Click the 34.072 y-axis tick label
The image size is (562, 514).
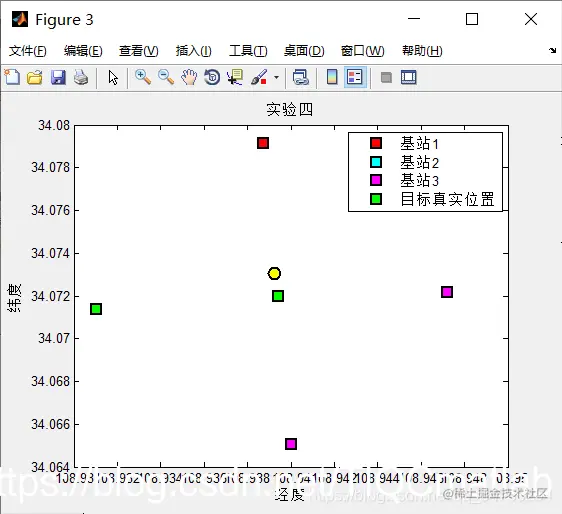51,296
